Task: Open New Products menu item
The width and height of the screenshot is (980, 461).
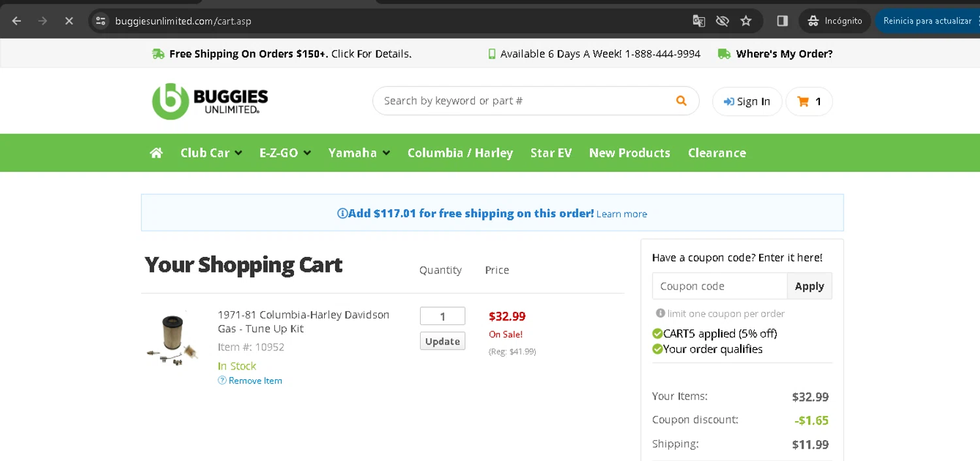Action: click(x=630, y=153)
